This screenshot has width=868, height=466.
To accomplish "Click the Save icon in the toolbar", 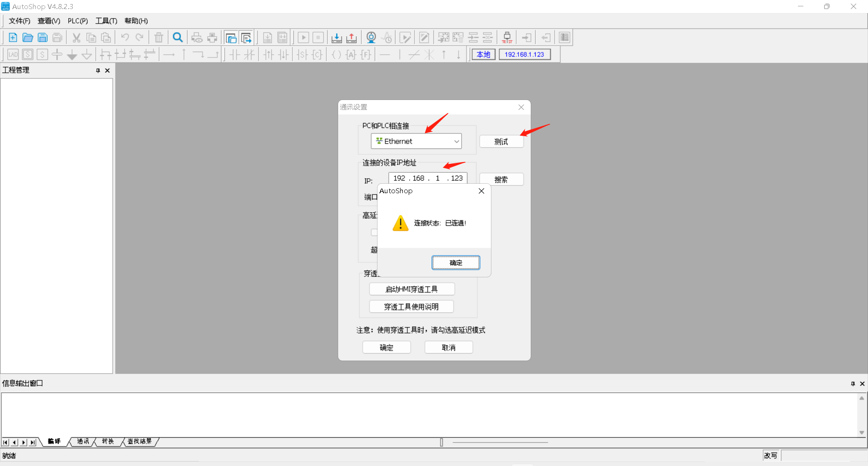I will [x=42, y=38].
